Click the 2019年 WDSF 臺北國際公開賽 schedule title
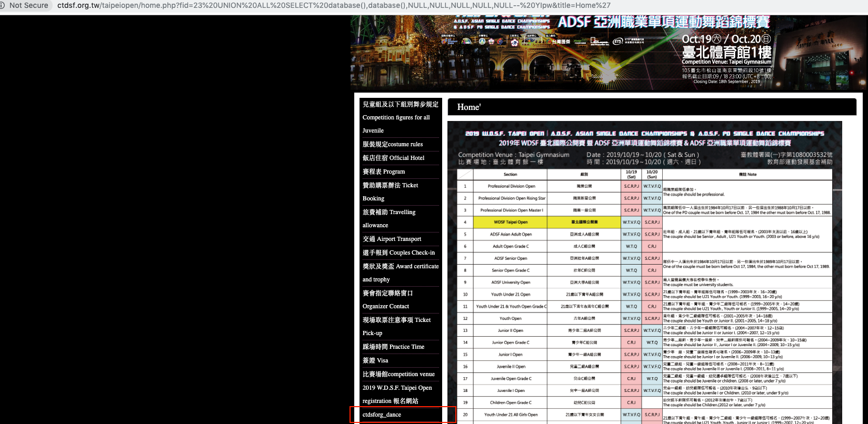The width and height of the screenshot is (868, 424). (x=645, y=143)
